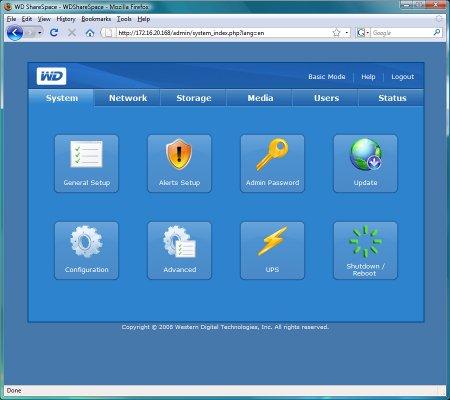Expand the back button history dropdown
450x400 pixels.
tap(40, 33)
